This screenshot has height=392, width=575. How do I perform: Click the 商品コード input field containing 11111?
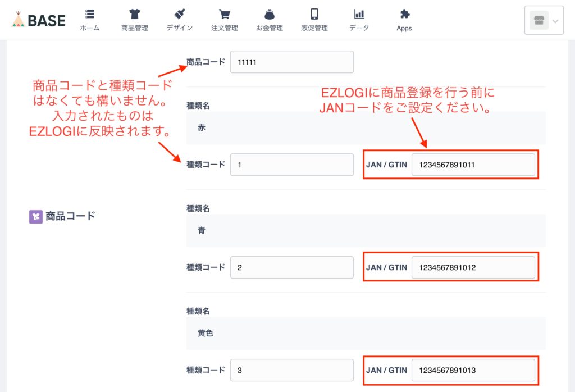point(292,62)
